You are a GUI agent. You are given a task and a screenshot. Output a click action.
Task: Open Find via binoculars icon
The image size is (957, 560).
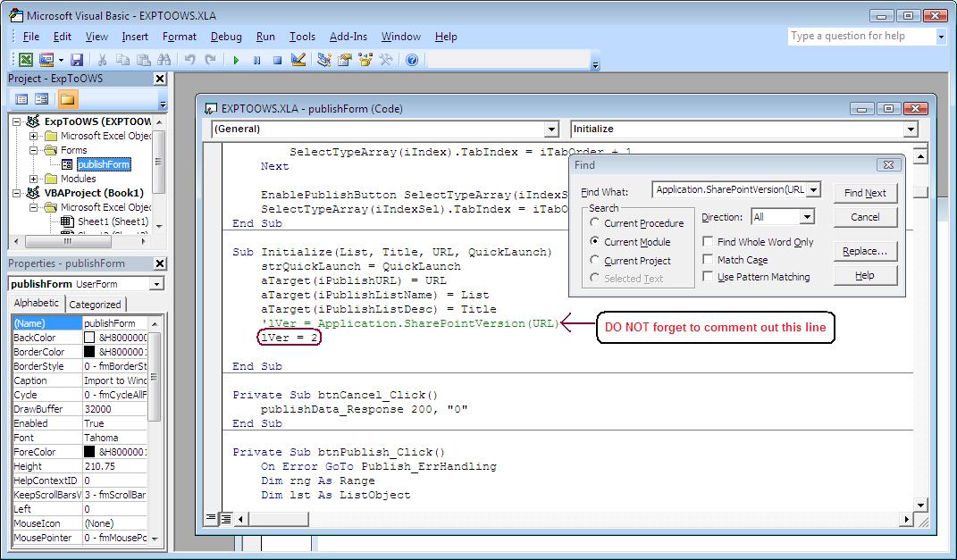(x=164, y=60)
